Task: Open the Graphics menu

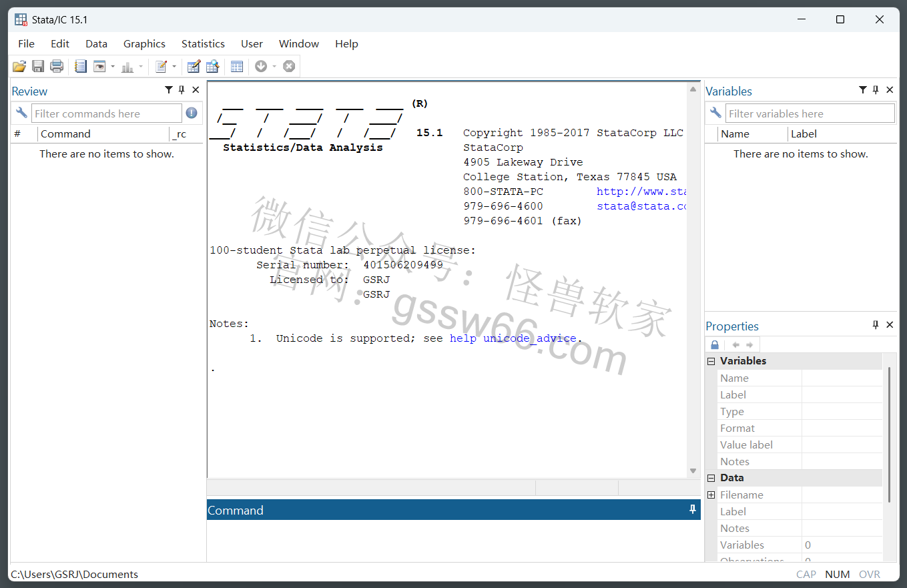Action: (x=144, y=43)
